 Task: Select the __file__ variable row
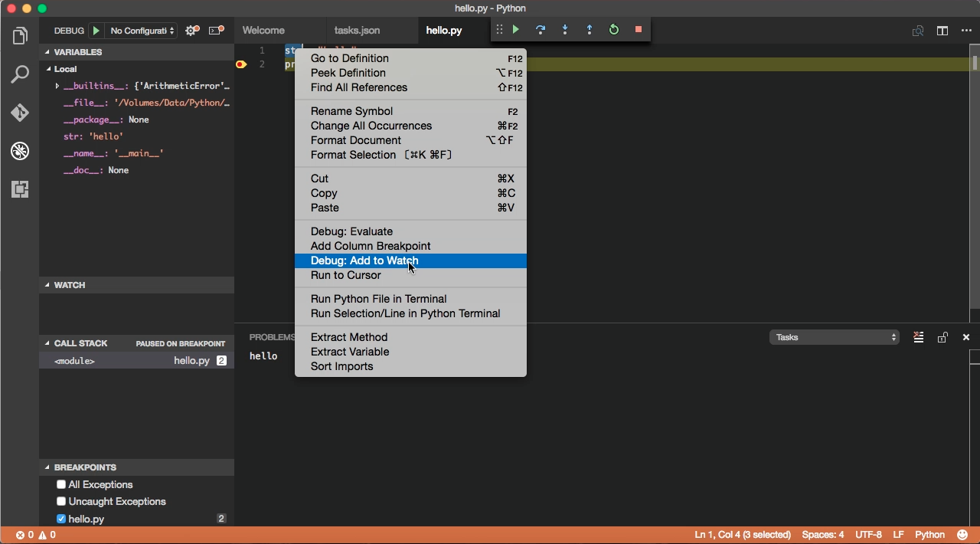tap(137, 103)
